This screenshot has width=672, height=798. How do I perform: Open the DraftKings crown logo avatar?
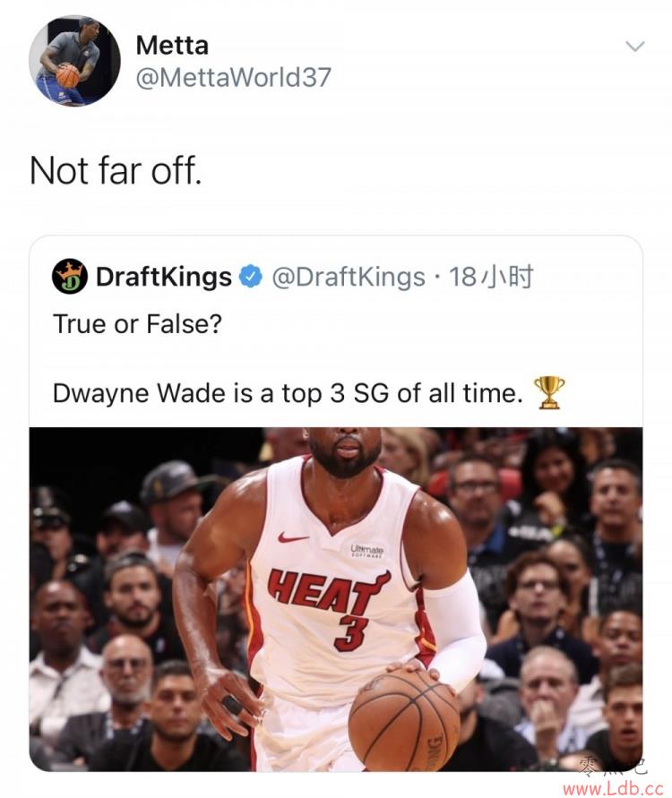[70, 277]
